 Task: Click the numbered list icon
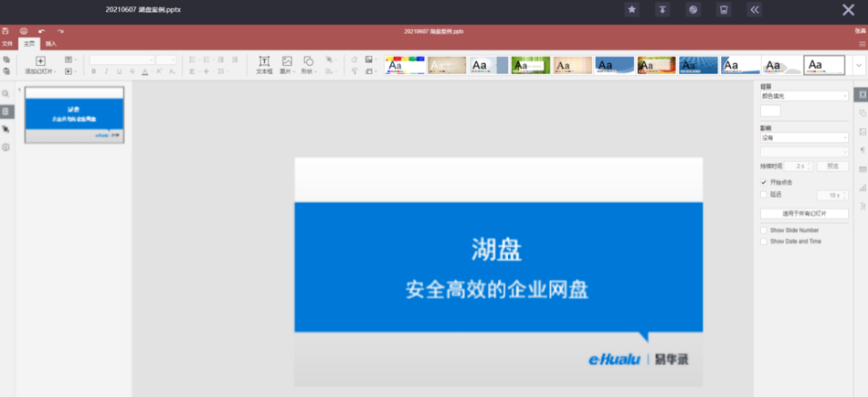coord(207,59)
